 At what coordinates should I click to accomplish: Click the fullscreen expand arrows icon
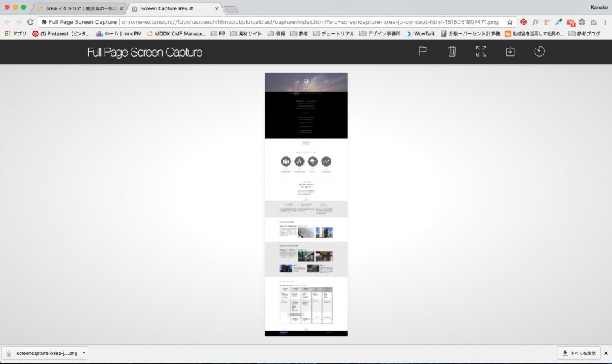point(481,51)
